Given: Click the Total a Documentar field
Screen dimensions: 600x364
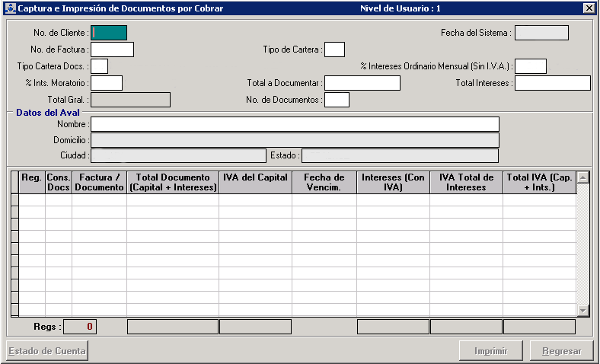Looking at the screenshot, I should point(362,83).
